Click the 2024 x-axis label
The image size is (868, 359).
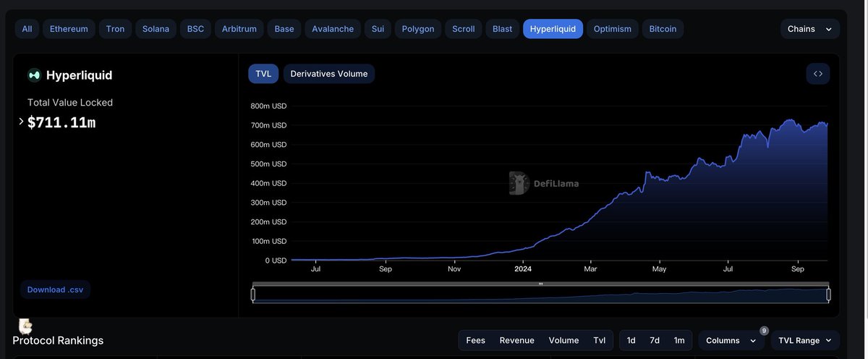click(x=523, y=269)
